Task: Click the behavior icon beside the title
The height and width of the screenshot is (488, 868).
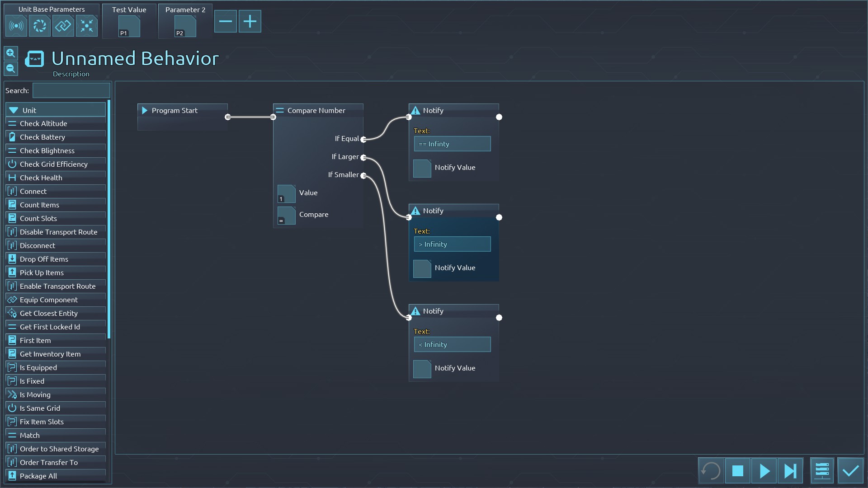Action: (x=35, y=59)
